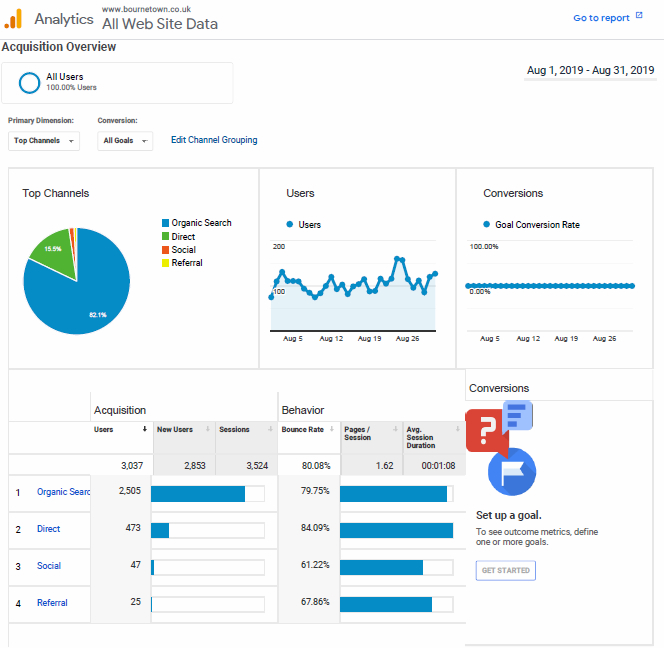
Task: Click the Referral bounce rate 67.86%
Action: coord(315,601)
